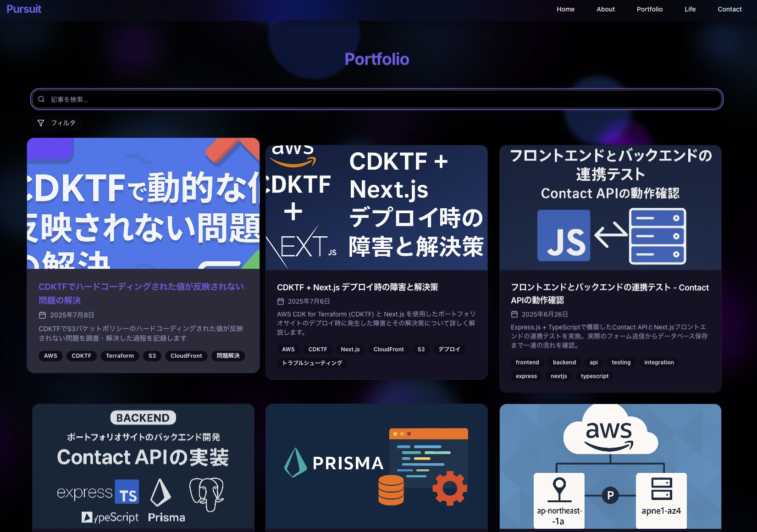The width and height of the screenshot is (757, 532).
Task: Click the デプロイ tag
Action: pyautogui.click(x=449, y=349)
